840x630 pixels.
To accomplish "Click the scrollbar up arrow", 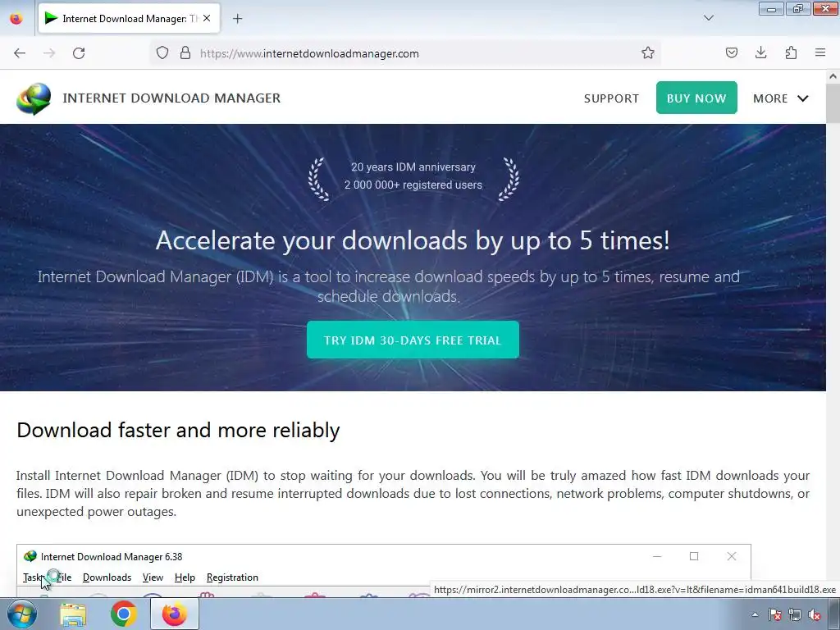I will [833, 76].
